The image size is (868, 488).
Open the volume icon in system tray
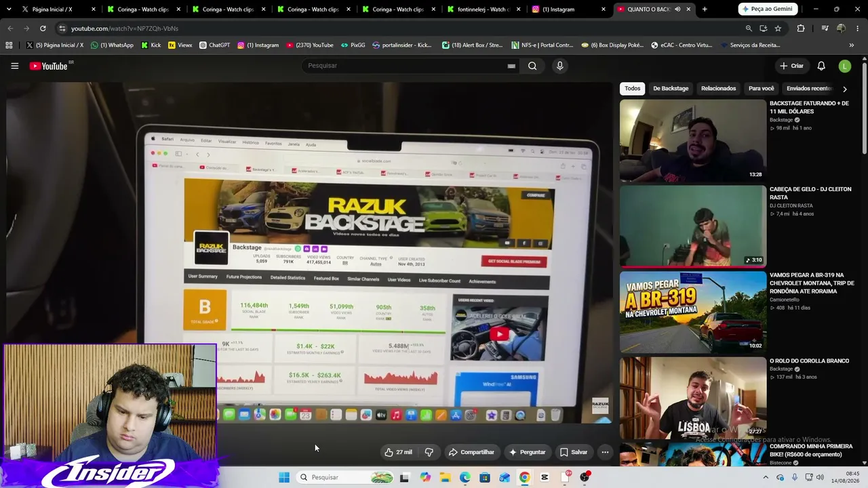(820, 477)
